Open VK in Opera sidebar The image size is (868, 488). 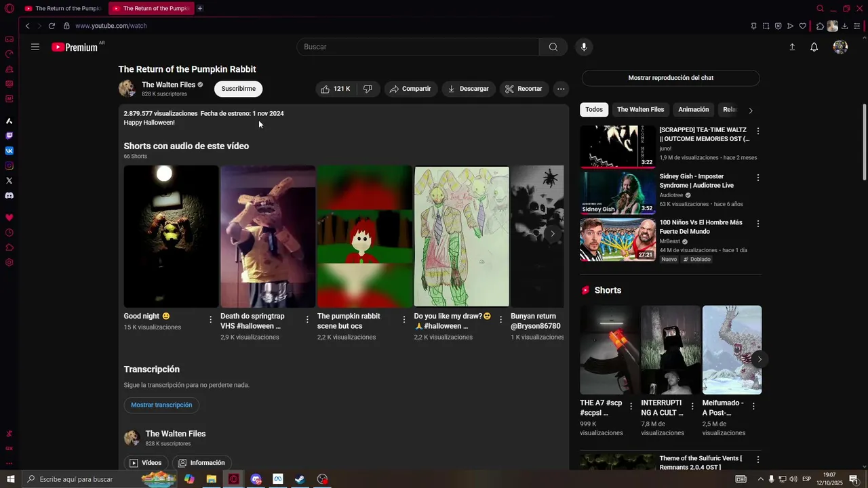coord(9,150)
